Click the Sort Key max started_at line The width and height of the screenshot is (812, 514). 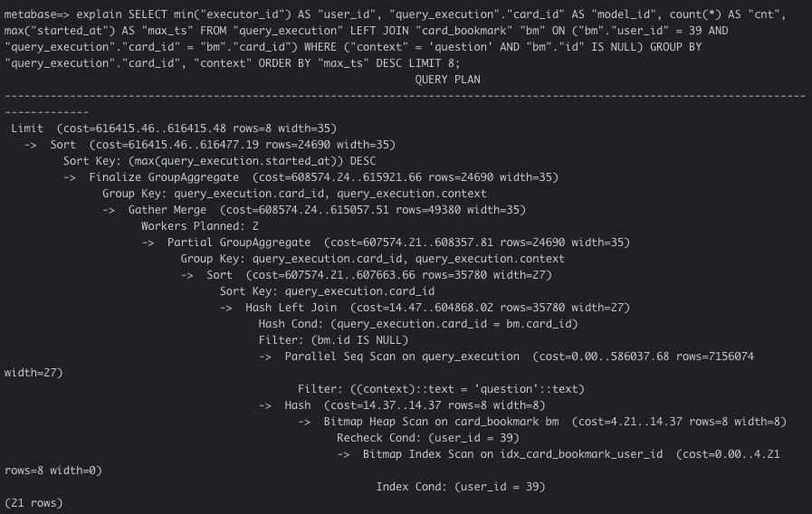click(x=220, y=161)
